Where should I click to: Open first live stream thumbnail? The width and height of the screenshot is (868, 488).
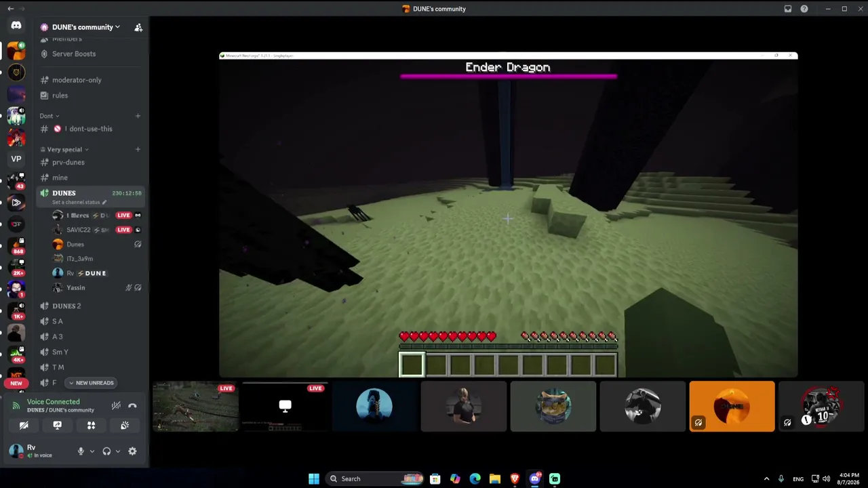[x=195, y=407]
